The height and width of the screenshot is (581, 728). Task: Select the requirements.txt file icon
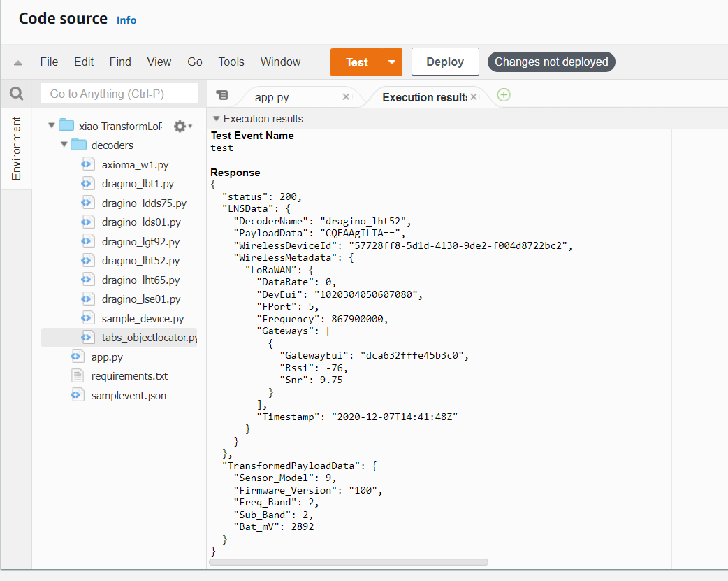tap(77, 375)
